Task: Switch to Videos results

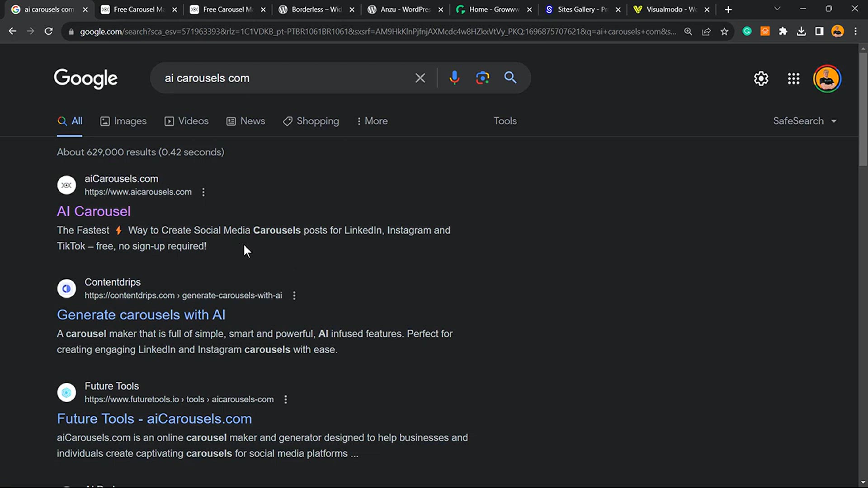Action: pos(186,121)
